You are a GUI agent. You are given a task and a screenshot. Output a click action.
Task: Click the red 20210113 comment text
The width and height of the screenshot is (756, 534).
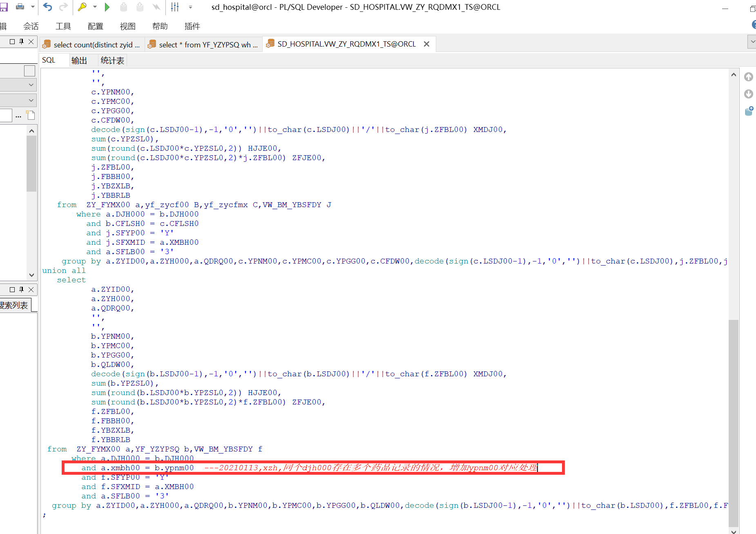[371, 468]
